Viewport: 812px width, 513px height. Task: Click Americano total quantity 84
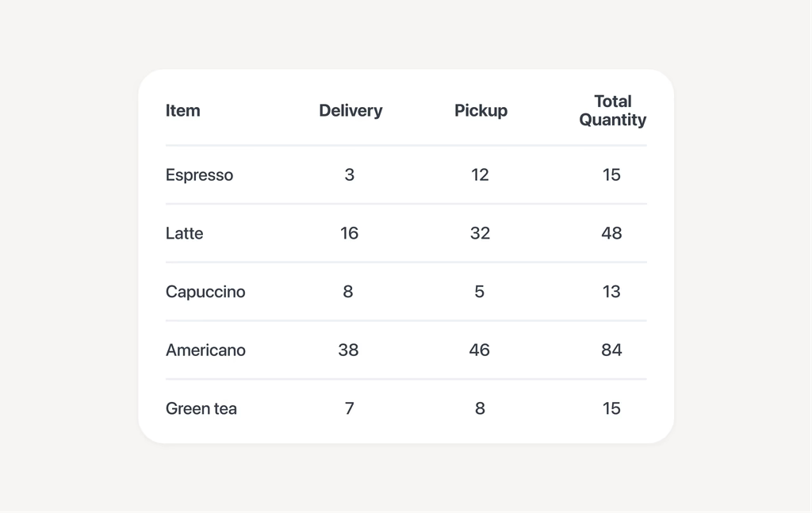point(611,350)
